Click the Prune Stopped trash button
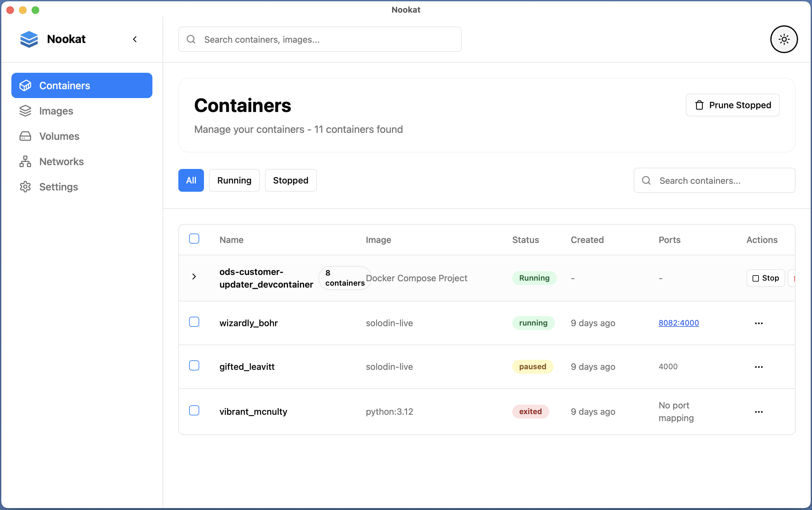 [x=732, y=105]
